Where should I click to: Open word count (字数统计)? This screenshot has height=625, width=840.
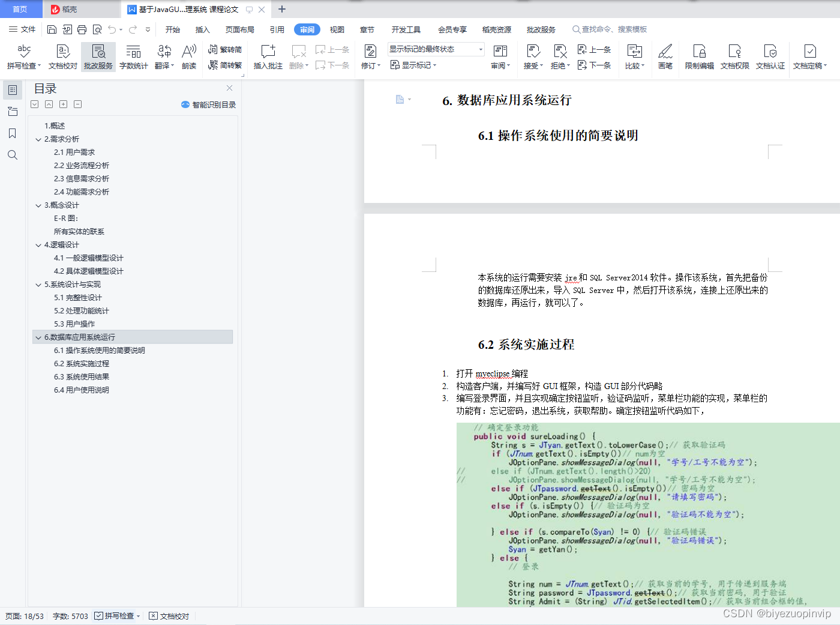point(134,57)
